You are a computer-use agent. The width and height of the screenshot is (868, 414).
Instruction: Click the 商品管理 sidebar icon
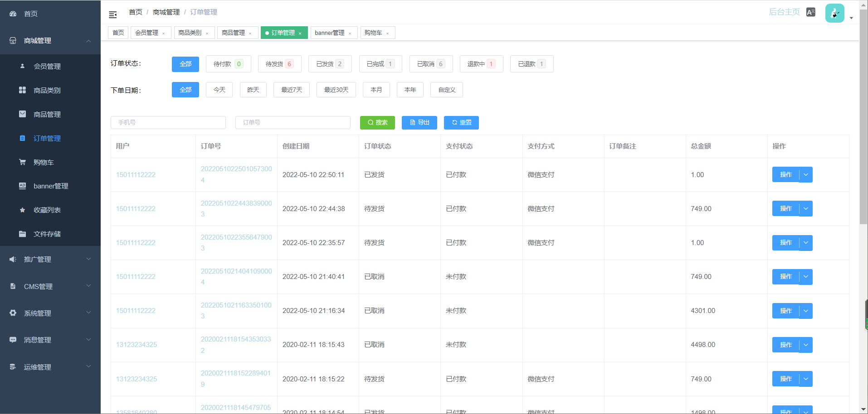click(22, 114)
